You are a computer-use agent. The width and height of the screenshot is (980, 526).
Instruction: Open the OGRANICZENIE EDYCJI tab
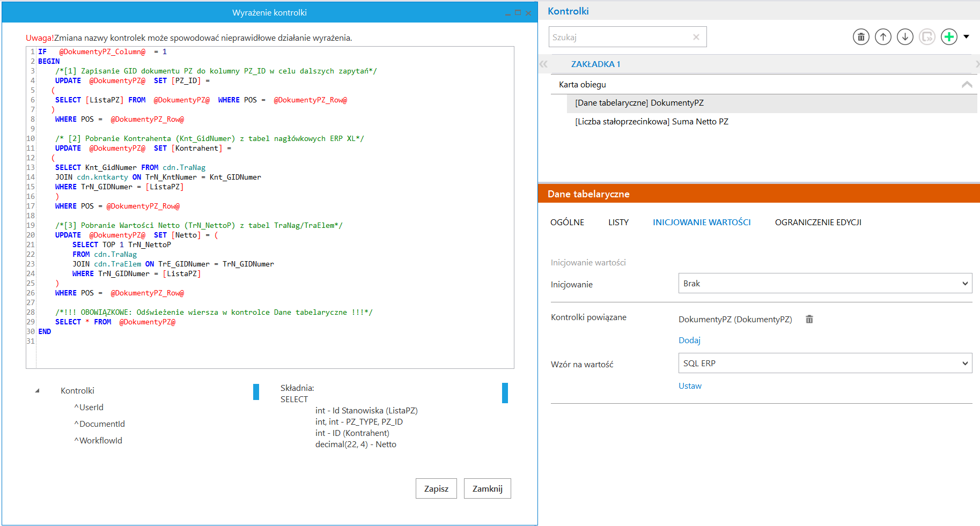[x=817, y=223]
